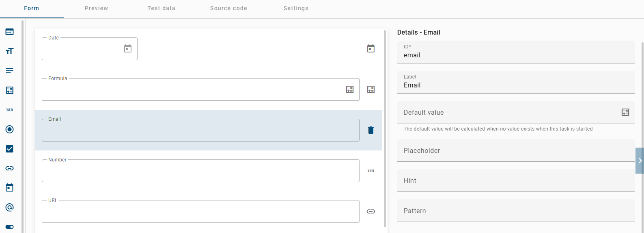The height and width of the screenshot is (233, 644).
Task: Add a date field from sidebar
Action: pos(10,187)
